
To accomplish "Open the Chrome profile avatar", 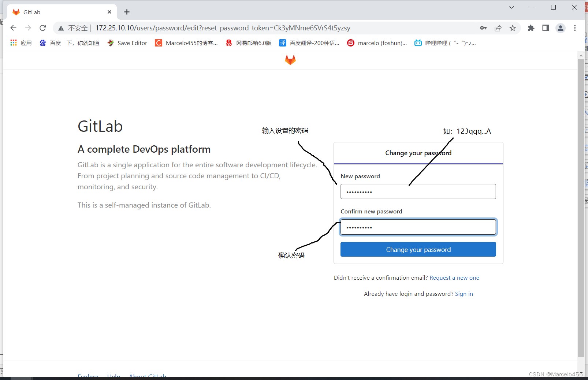I will [561, 28].
